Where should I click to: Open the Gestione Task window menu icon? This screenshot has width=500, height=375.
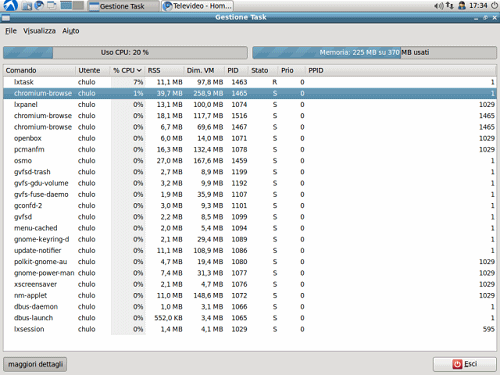(x=6, y=18)
